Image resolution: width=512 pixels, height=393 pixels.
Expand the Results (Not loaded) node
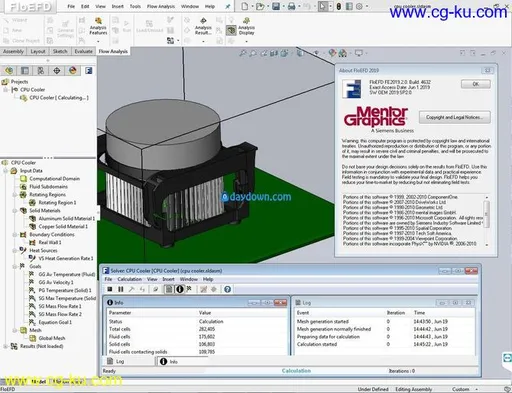[x=6, y=346]
